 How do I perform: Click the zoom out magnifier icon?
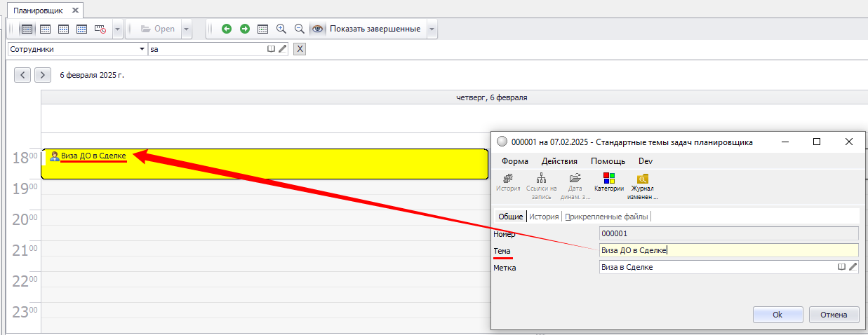coord(300,29)
